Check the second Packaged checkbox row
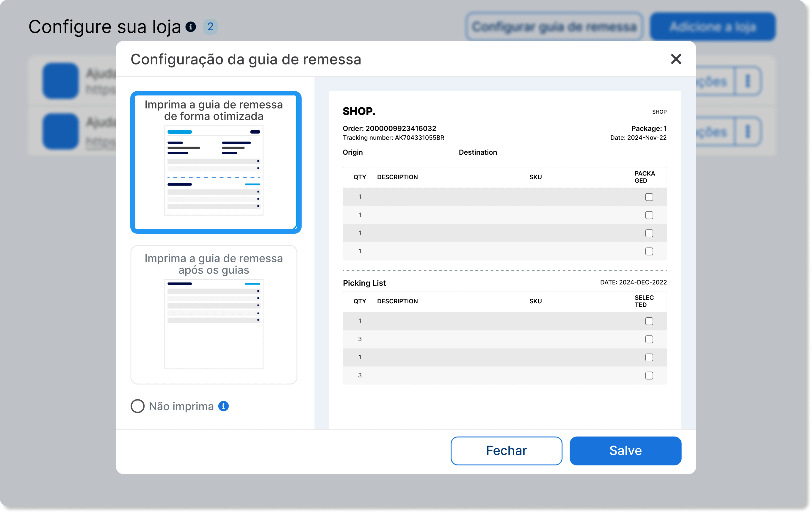This screenshot has height=513, width=812. tap(649, 215)
